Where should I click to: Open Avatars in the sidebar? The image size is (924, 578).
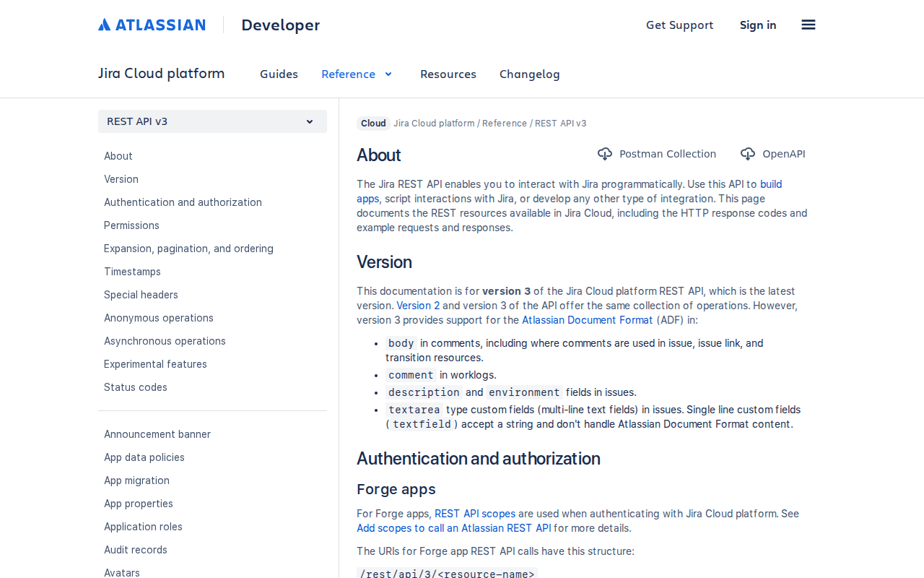(122, 572)
